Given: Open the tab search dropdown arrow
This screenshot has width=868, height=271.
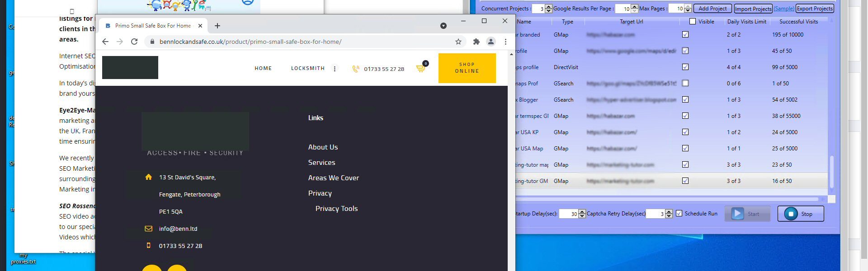Looking at the screenshot, I should [x=443, y=26].
